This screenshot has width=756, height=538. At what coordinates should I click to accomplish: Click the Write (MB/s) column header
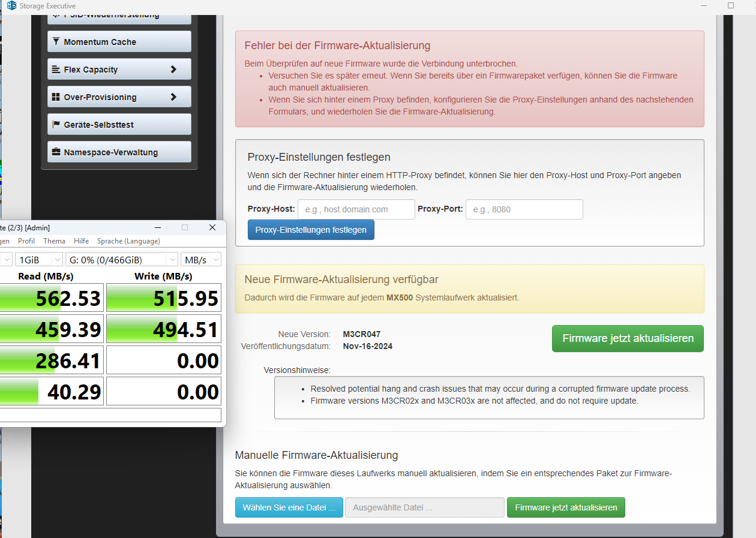pyautogui.click(x=163, y=276)
